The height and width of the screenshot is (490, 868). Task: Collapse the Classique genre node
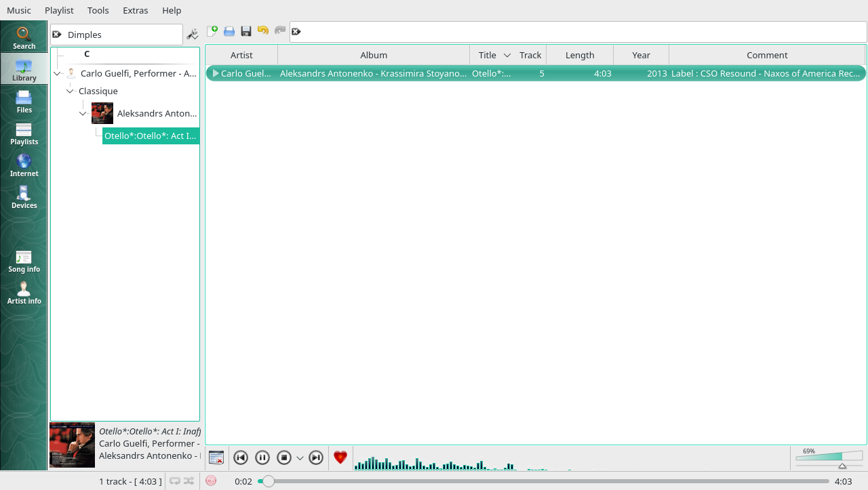[x=70, y=91]
